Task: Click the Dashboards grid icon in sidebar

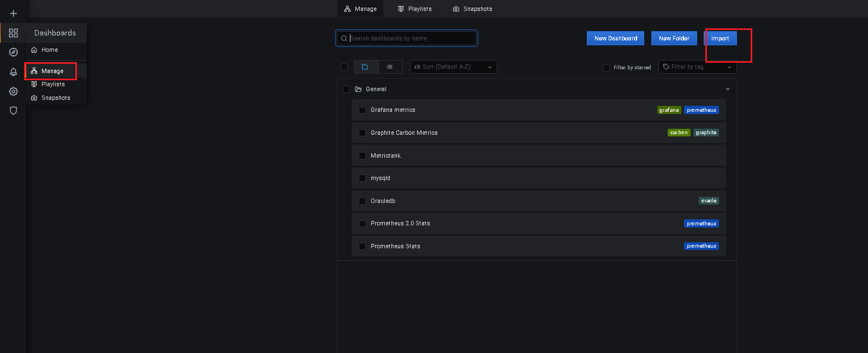Action: point(14,33)
